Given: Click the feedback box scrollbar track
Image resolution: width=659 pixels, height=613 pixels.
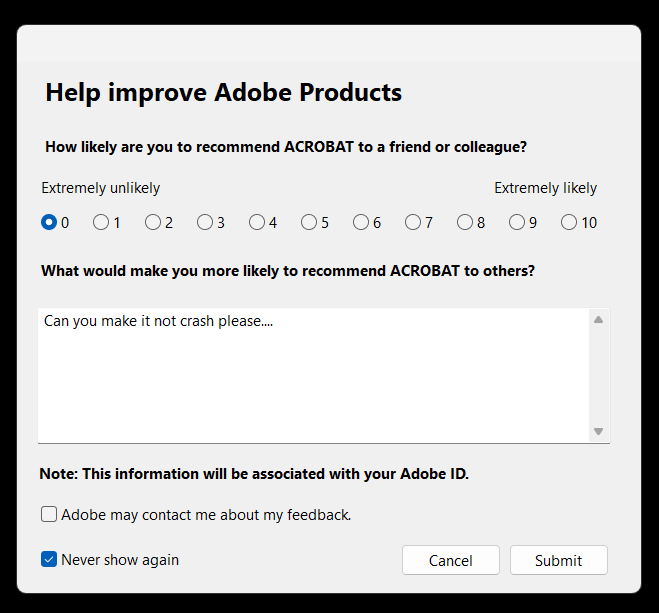Looking at the screenshot, I should (598, 375).
